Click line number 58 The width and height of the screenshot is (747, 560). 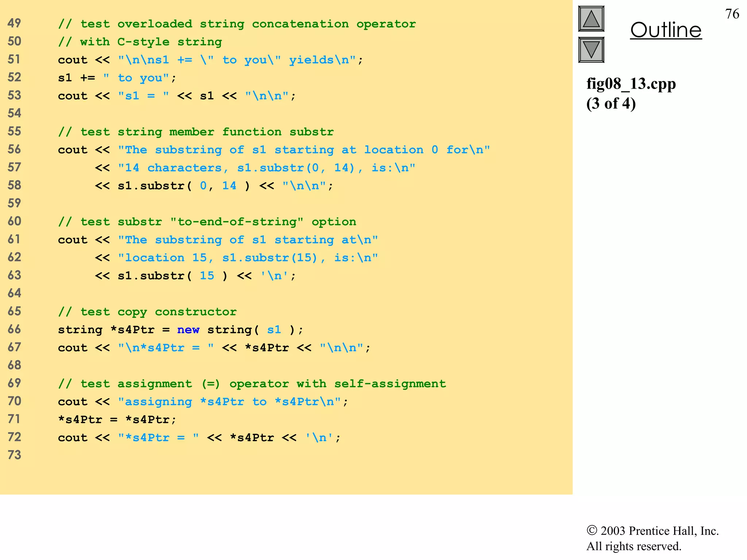(x=14, y=185)
